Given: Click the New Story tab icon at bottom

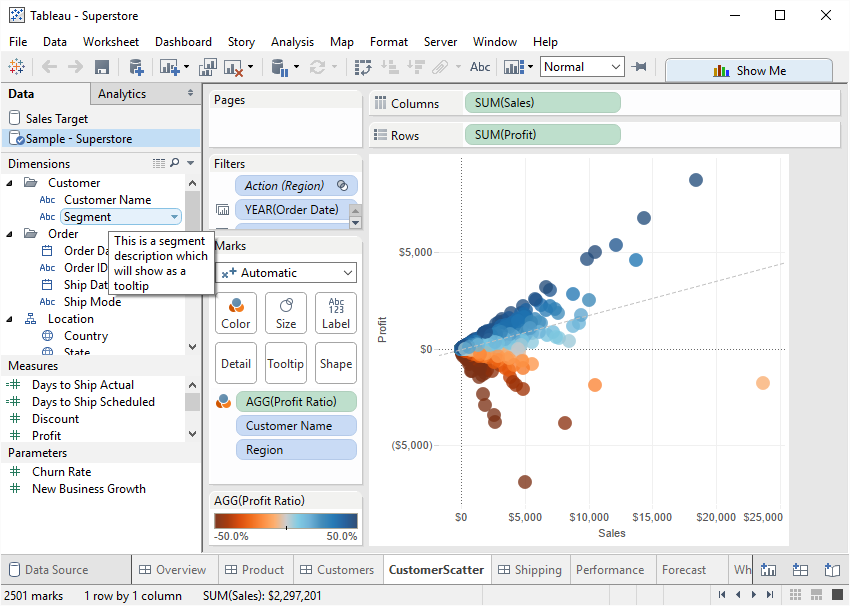Looking at the screenshot, I should pos(832,570).
